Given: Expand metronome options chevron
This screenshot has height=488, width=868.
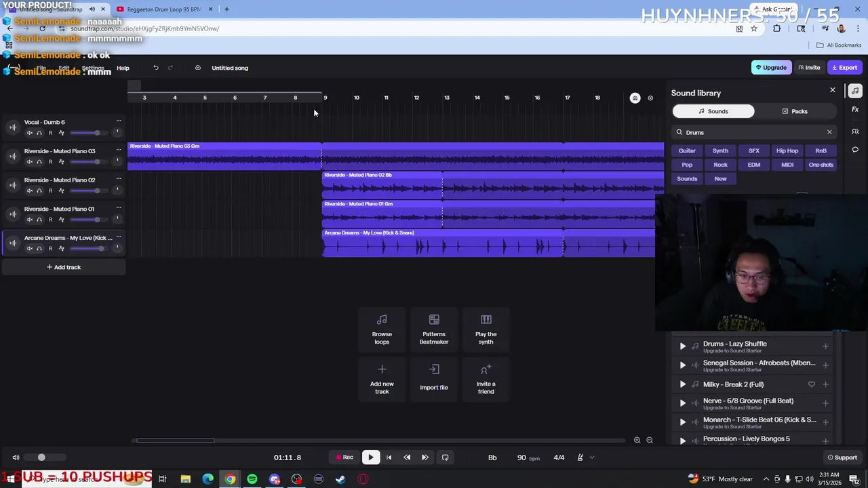Looking at the screenshot, I should click(592, 457).
